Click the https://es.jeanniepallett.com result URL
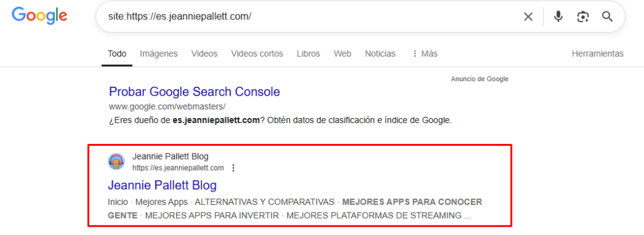This screenshot has height=235, width=644. 178,168
